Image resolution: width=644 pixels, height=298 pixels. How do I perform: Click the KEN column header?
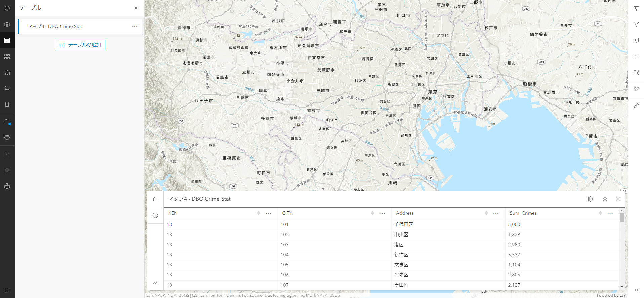click(173, 213)
